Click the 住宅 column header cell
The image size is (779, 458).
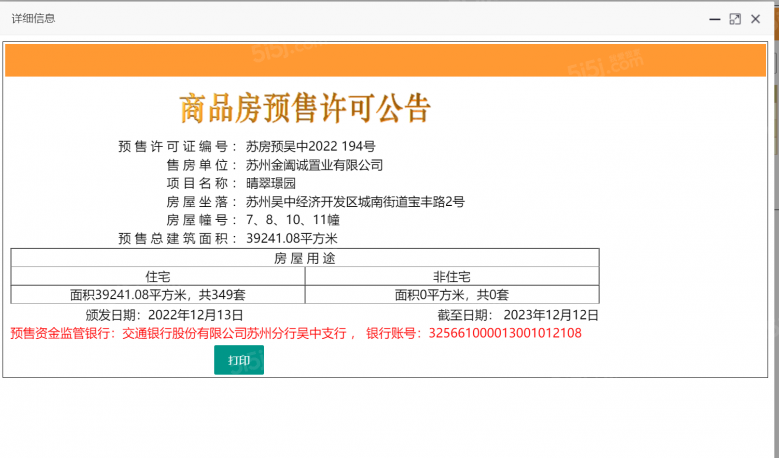(158, 276)
